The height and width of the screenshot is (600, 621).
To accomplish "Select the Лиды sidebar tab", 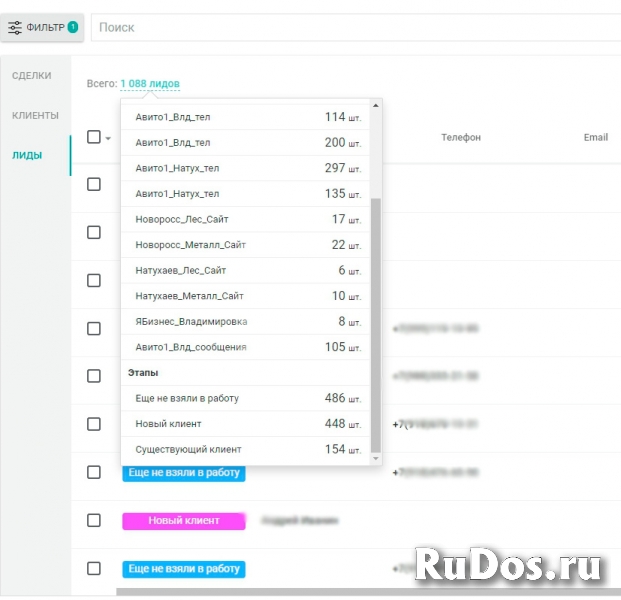I will coord(27,155).
